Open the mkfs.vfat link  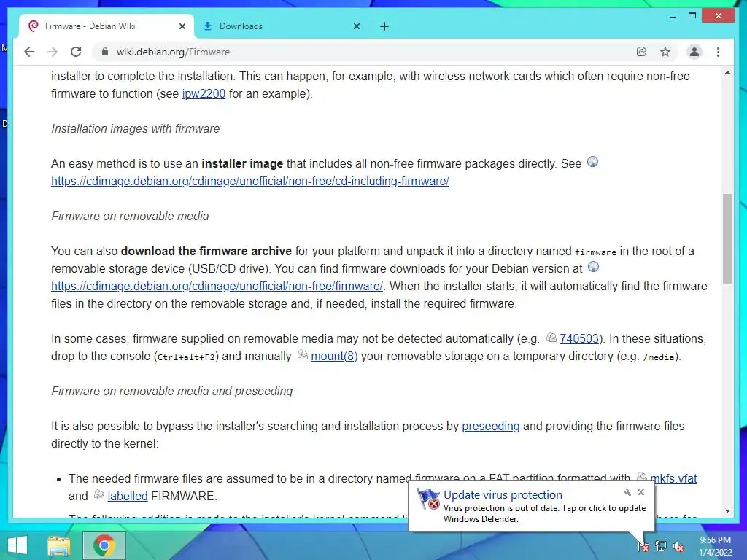pyautogui.click(x=673, y=478)
